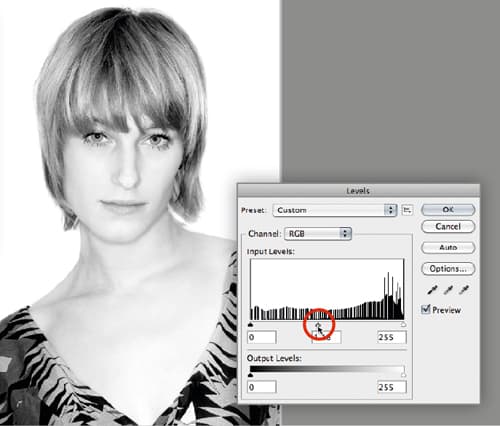Screen dimensions: 500x426
Task: Confirm Levels with the OK button
Action: tap(448, 210)
